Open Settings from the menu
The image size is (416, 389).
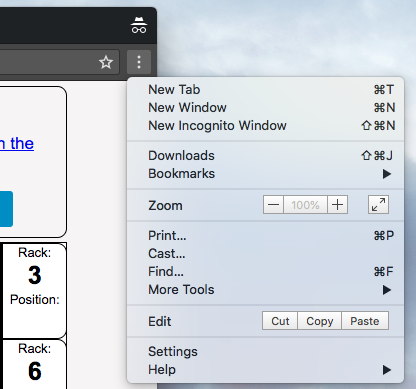tap(266, 352)
